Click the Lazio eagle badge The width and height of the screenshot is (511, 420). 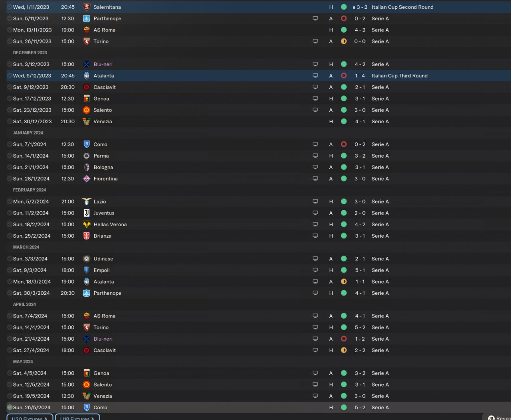point(86,202)
